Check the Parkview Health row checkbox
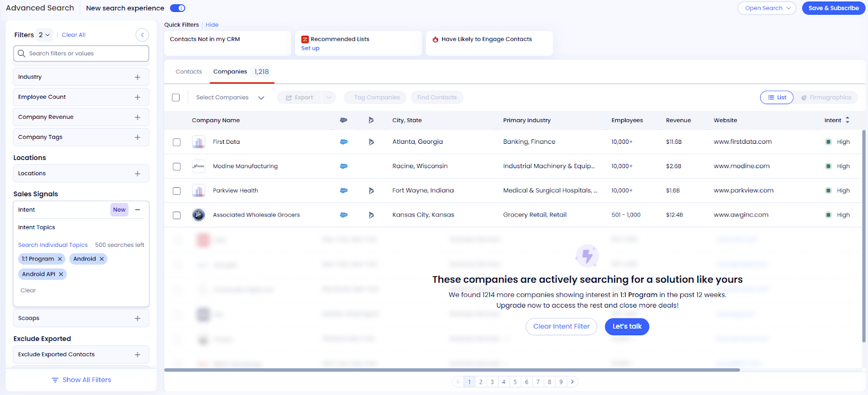868x395 pixels. [x=176, y=191]
